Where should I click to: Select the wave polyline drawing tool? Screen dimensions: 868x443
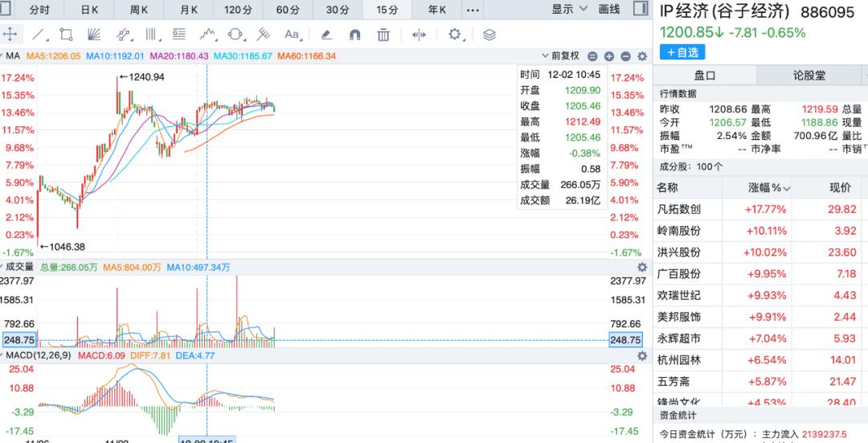207,35
